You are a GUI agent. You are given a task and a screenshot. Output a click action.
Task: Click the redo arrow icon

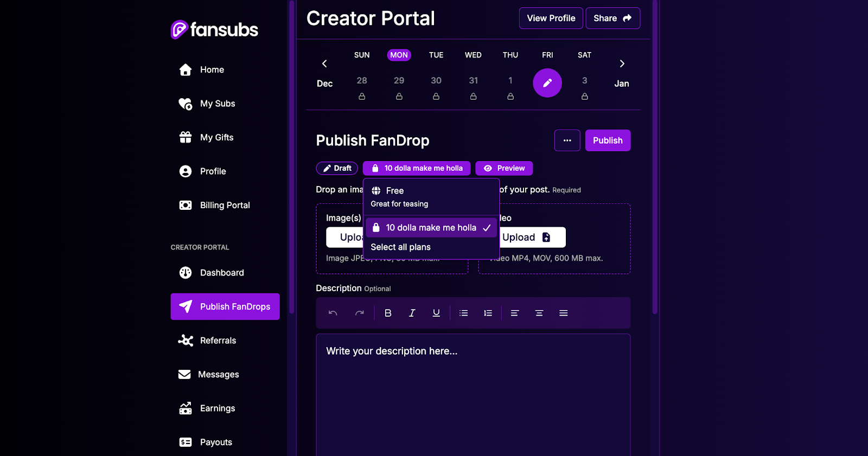point(359,313)
